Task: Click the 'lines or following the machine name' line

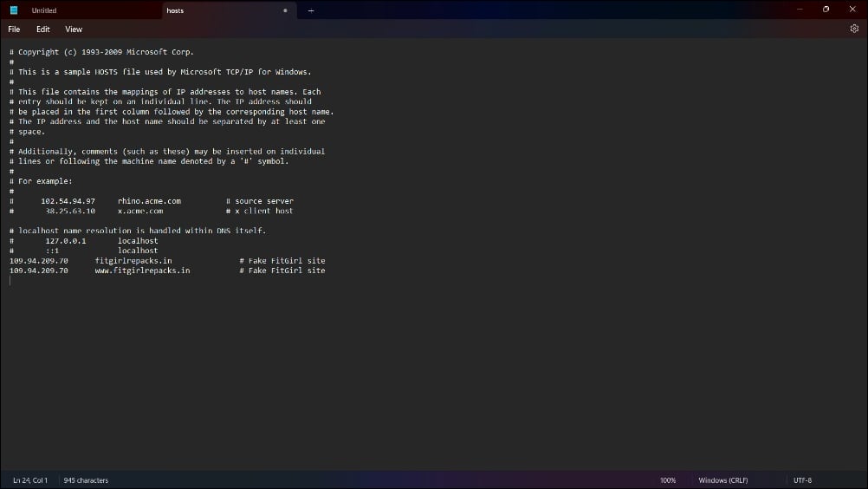Action: [x=148, y=161]
